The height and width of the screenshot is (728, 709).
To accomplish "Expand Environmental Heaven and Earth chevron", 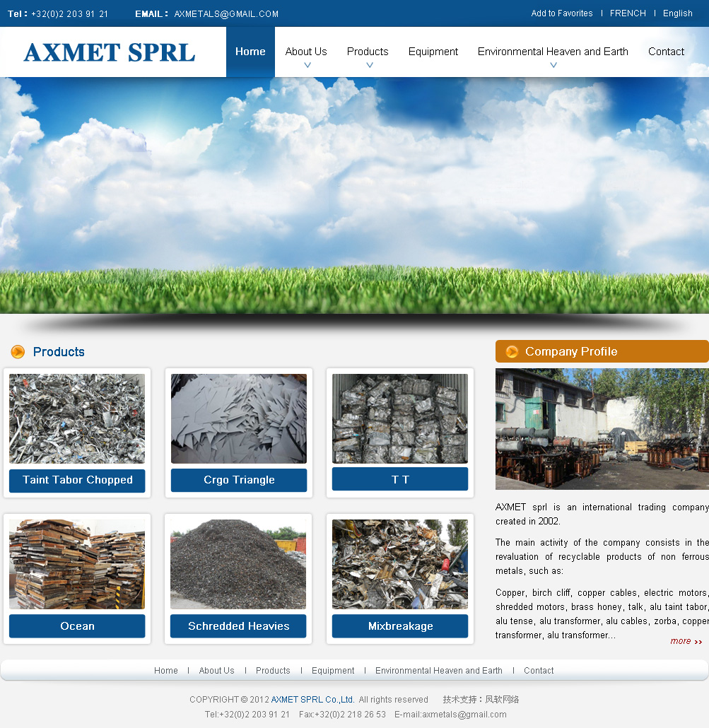I will [553, 65].
